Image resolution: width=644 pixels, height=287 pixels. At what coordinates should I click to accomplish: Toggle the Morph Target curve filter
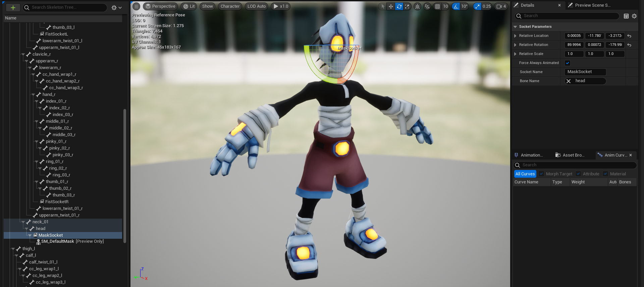tap(541, 174)
